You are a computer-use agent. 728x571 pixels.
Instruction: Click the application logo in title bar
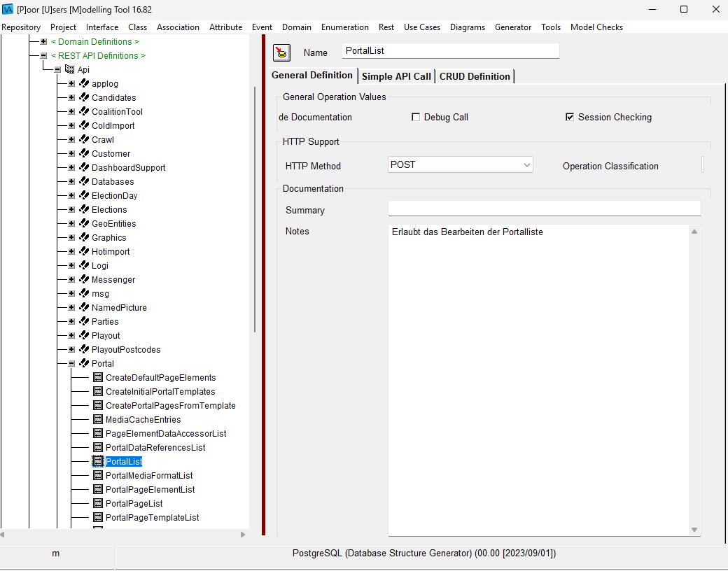[8, 9]
